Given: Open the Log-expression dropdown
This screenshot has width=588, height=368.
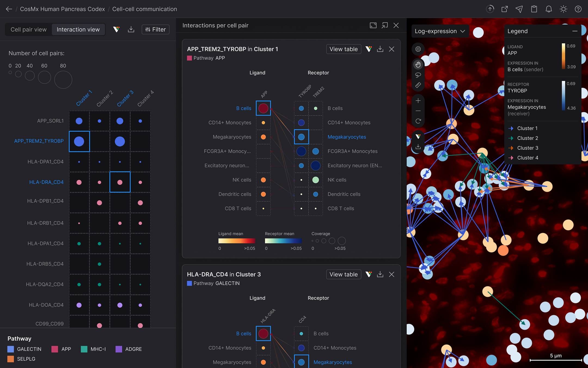Looking at the screenshot, I should tap(439, 31).
